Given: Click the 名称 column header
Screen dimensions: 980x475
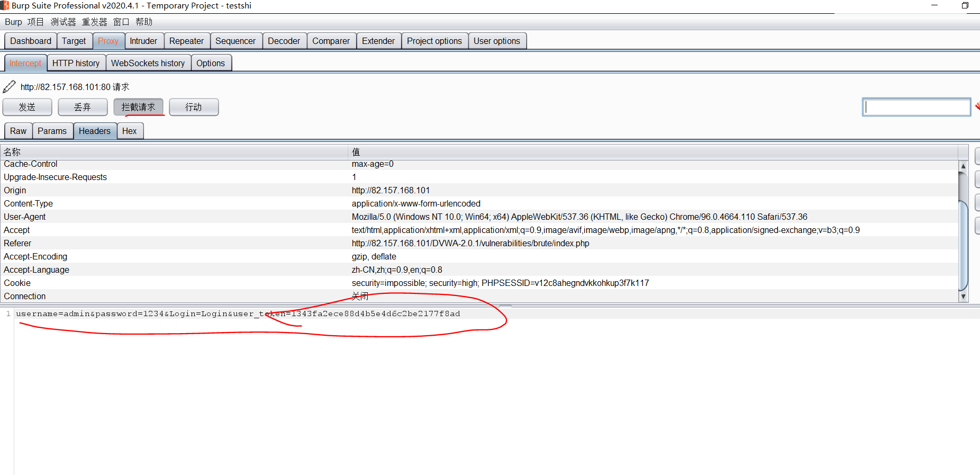Looking at the screenshot, I should [x=174, y=152].
